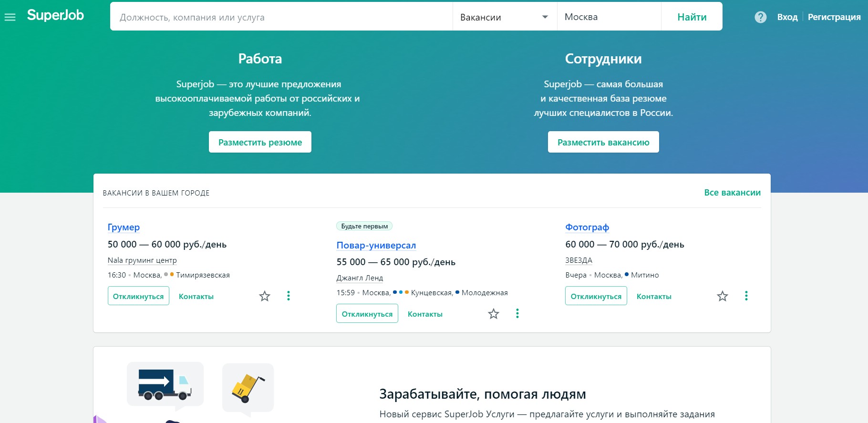Favorite the Фотограф vacancy with star
Viewport: 868px width, 423px height.
(723, 296)
